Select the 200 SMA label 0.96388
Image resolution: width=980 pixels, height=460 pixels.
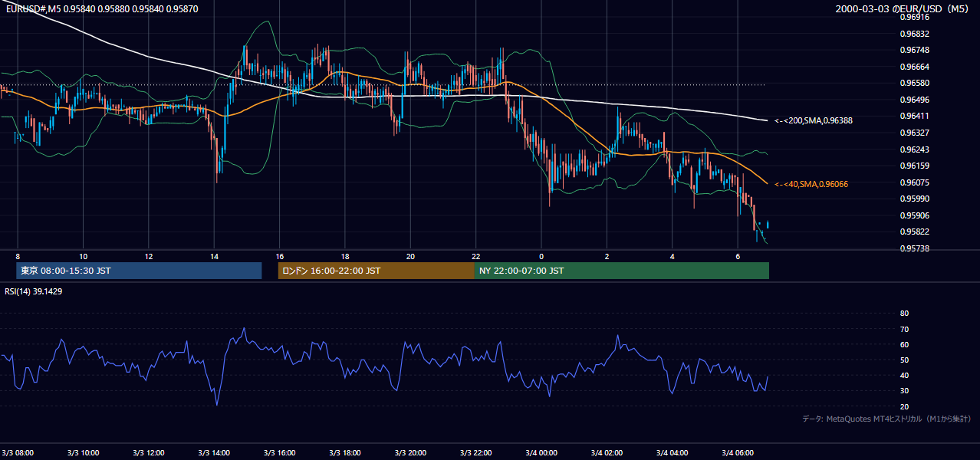click(x=814, y=120)
